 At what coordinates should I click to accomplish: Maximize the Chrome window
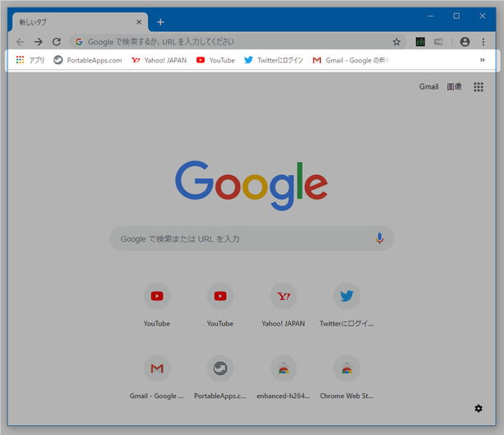[456, 16]
